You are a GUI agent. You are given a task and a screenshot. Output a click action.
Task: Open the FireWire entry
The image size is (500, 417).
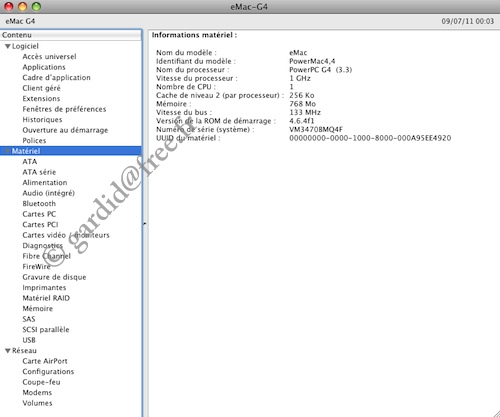pos(36,267)
